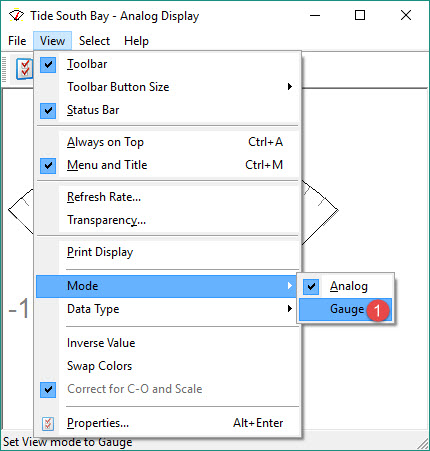Open the Help menu
The height and width of the screenshot is (451, 430).
(x=136, y=41)
